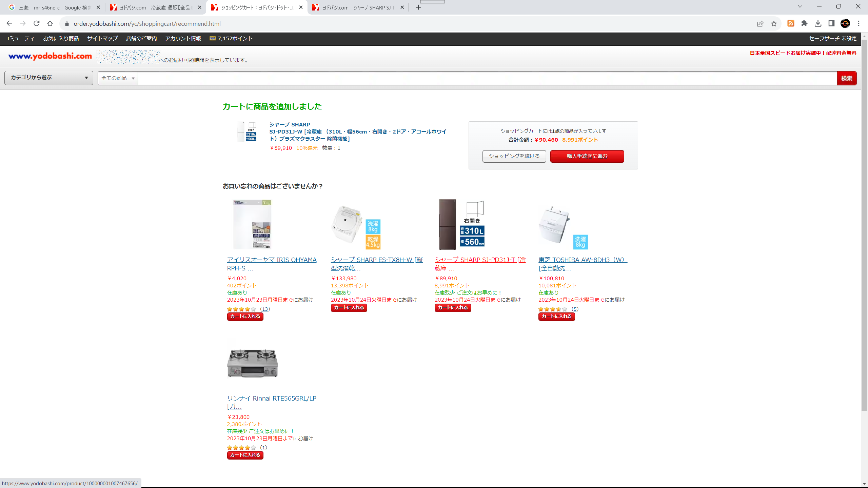Show browser downloads icon

818,23
